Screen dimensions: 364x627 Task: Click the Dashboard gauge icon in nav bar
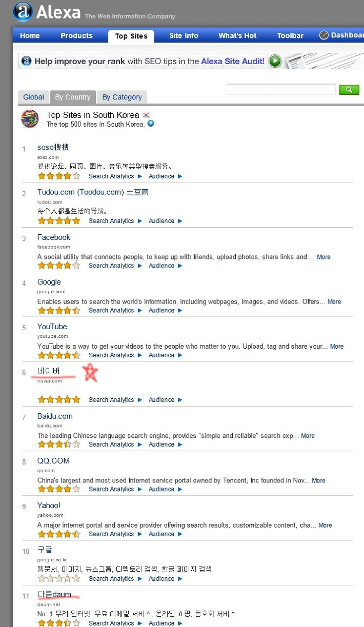click(x=324, y=35)
